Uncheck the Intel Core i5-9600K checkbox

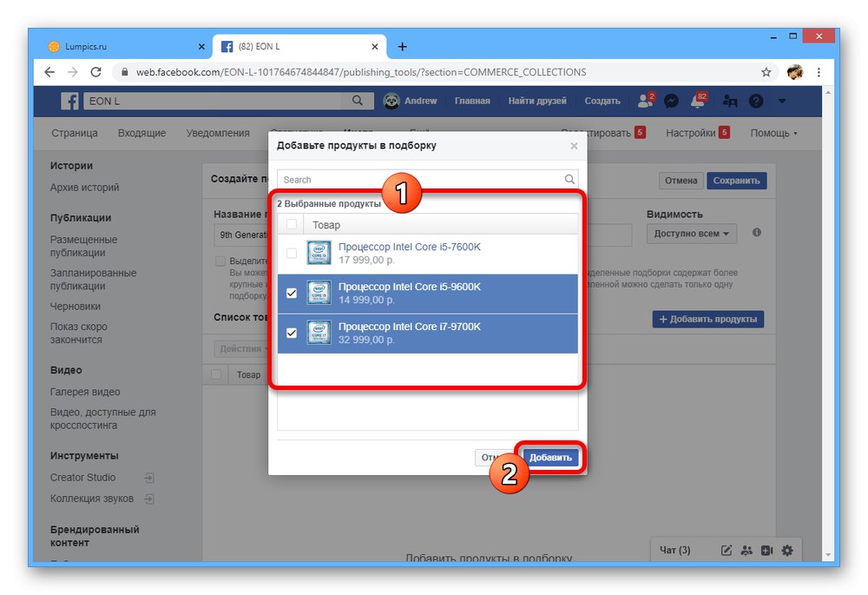(x=291, y=293)
